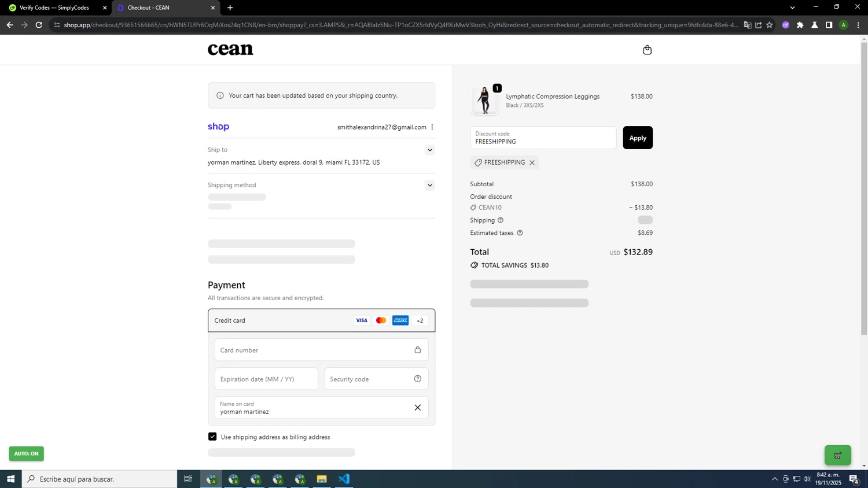Screen dimensions: 868x488
Task: Click the Shop Pay logo
Action: (219, 127)
